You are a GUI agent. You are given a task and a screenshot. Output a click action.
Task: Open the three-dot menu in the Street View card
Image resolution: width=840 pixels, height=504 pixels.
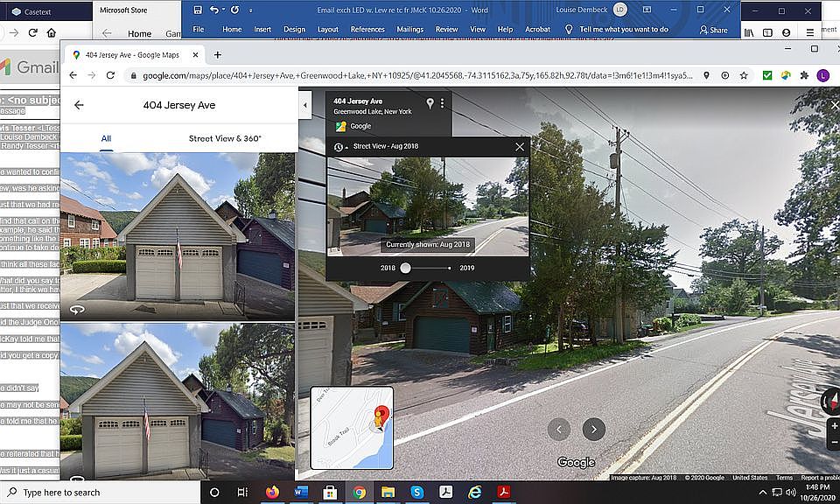click(x=442, y=103)
